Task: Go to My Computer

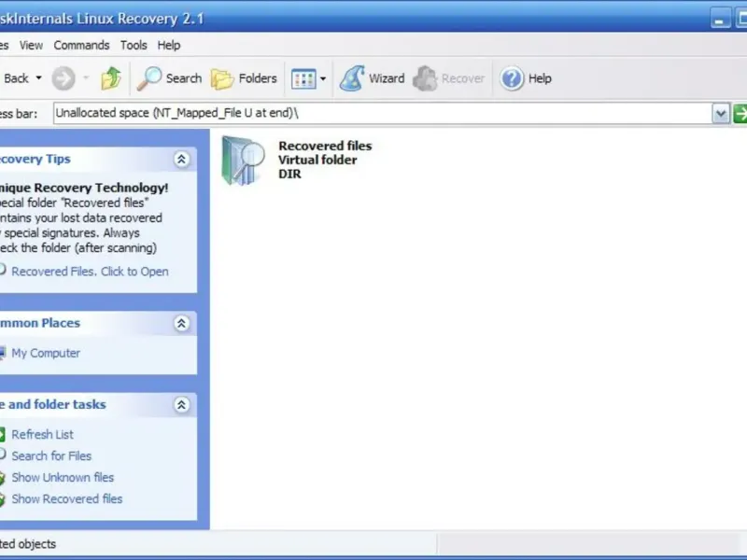Action: 46,353
